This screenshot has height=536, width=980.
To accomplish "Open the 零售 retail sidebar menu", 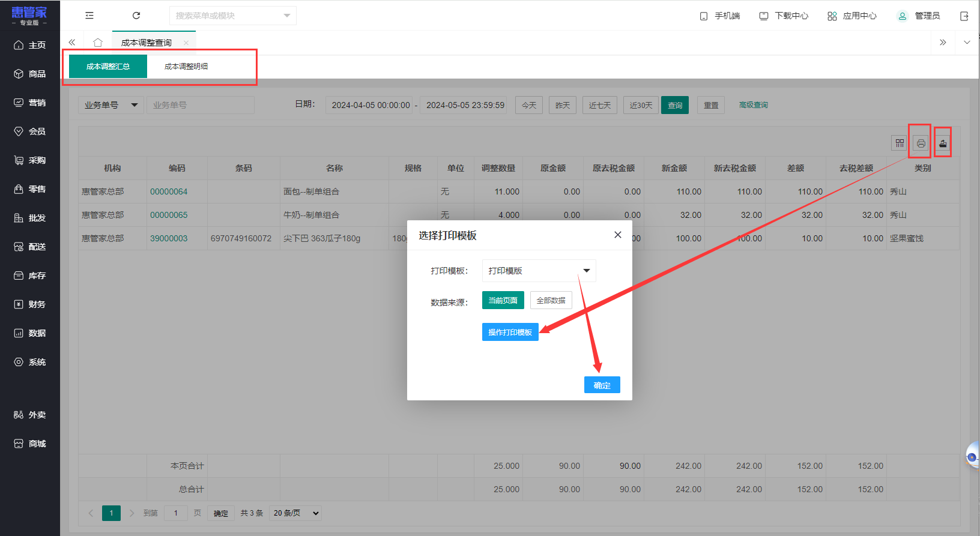I will (x=30, y=189).
